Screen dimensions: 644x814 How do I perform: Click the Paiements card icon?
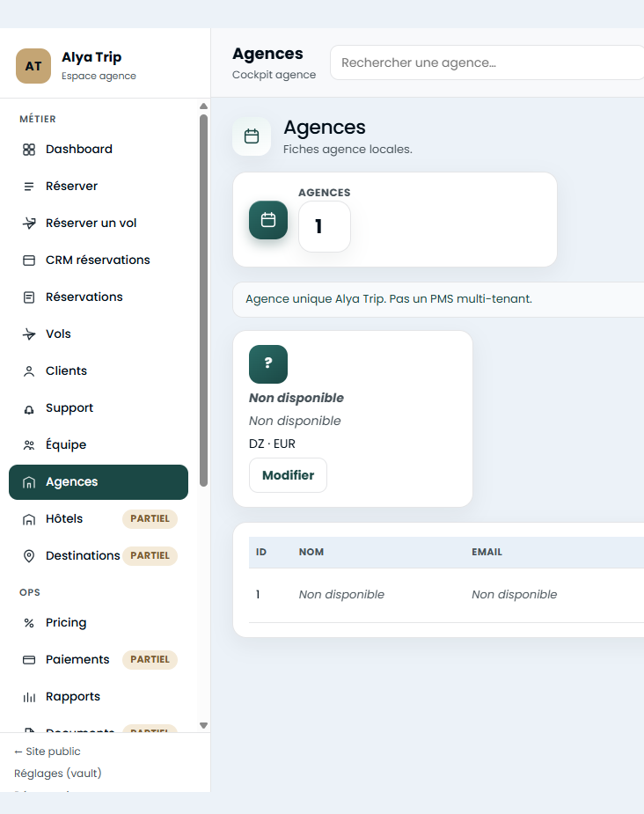(x=29, y=660)
